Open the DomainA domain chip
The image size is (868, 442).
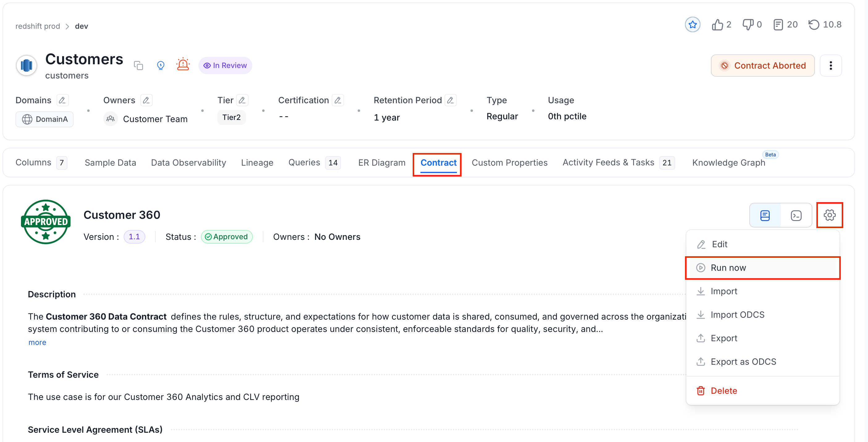click(45, 119)
